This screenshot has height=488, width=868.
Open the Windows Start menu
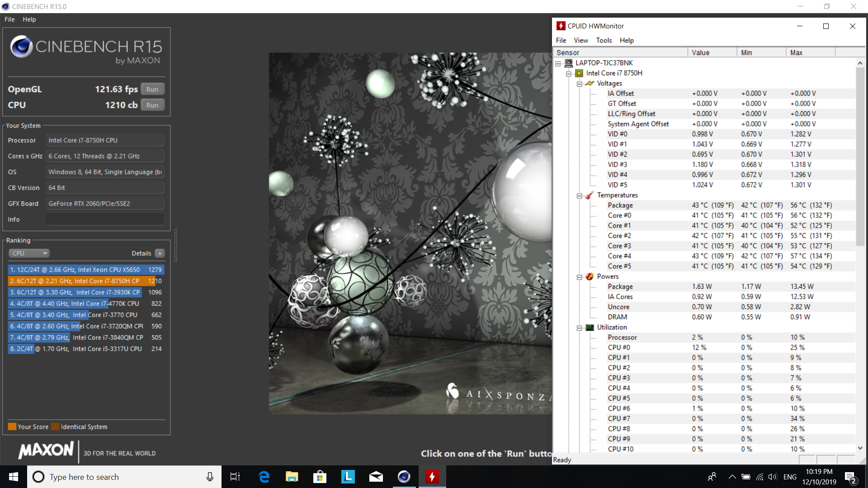pyautogui.click(x=14, y=477)
